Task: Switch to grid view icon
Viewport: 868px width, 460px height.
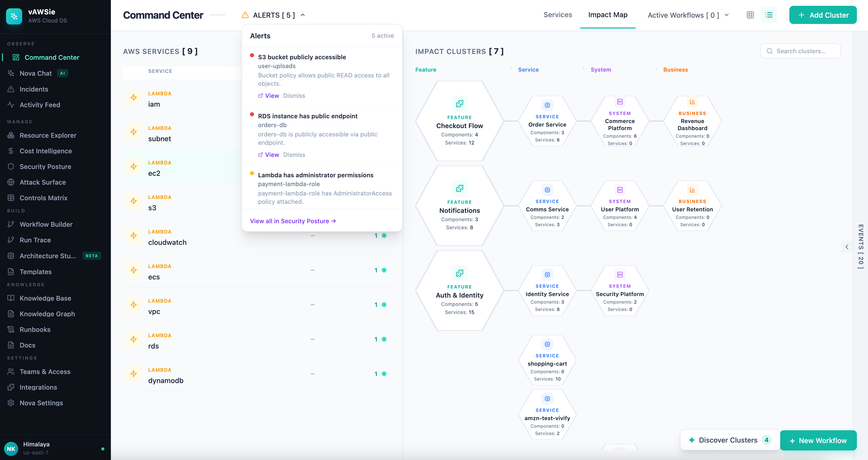Action: [750, 15]
